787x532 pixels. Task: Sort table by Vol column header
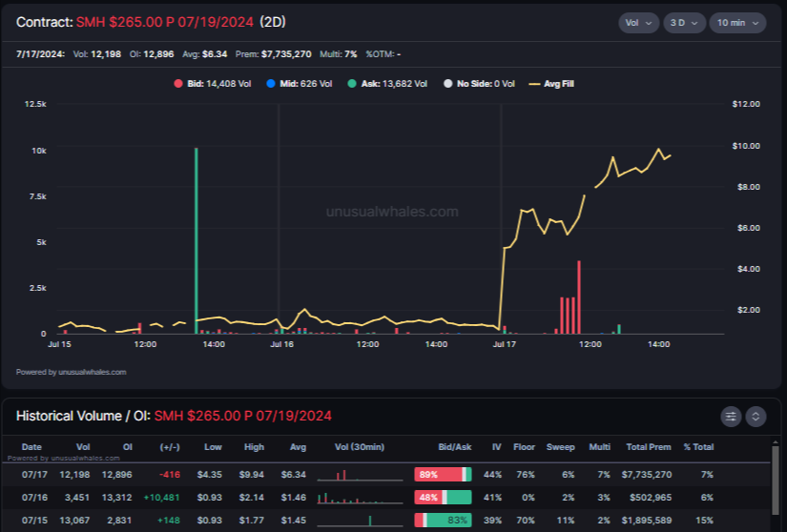point(83,447)
